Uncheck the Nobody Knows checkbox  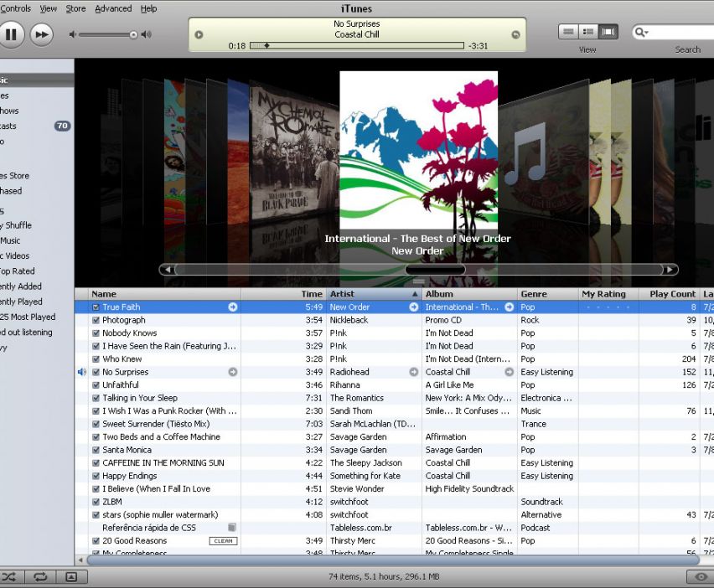[x=96, y=333]
